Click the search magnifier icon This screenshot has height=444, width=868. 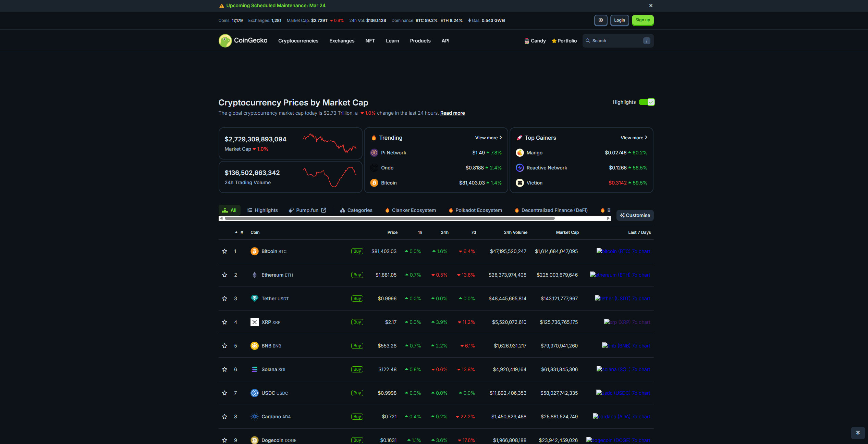(x=588, y=41)
